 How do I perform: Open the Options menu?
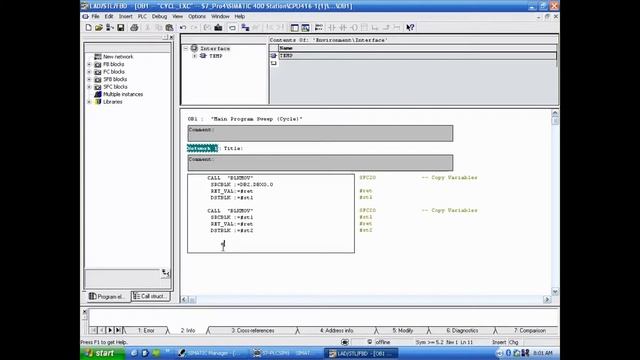[197, 16]
